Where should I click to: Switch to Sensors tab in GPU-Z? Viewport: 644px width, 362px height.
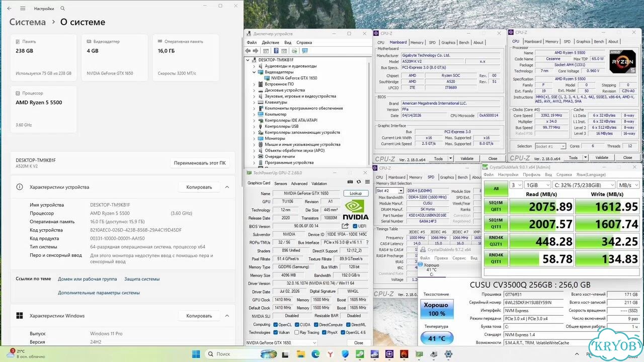coord(281,184)
